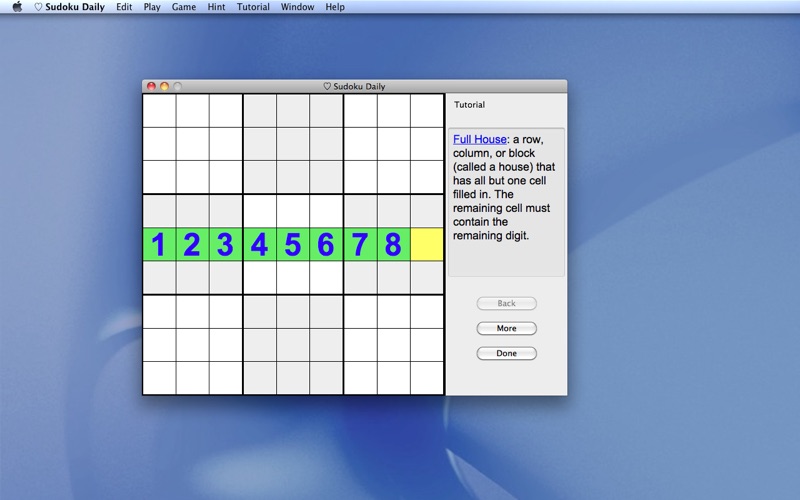The width and height of the screenshot is (800, 500).
Task: Open the Apple menu
Action: click(x=17, y=7)
